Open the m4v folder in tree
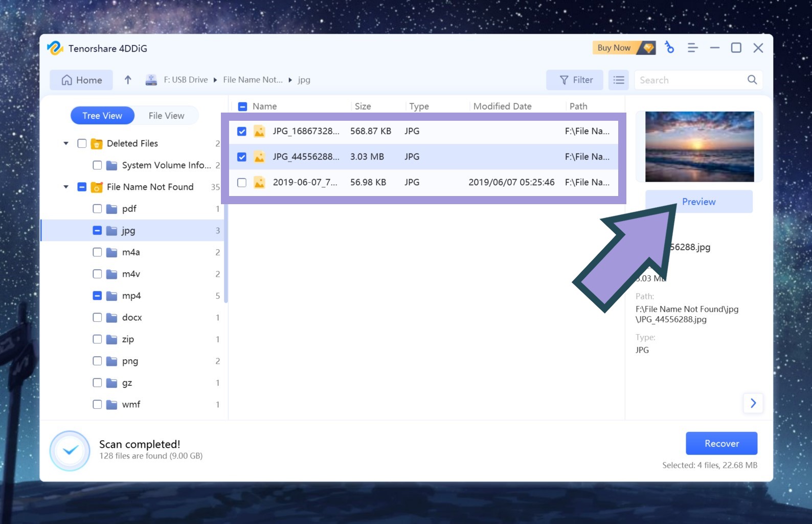The width and height of the screenshot is (812, 524). tap(131, 274)
